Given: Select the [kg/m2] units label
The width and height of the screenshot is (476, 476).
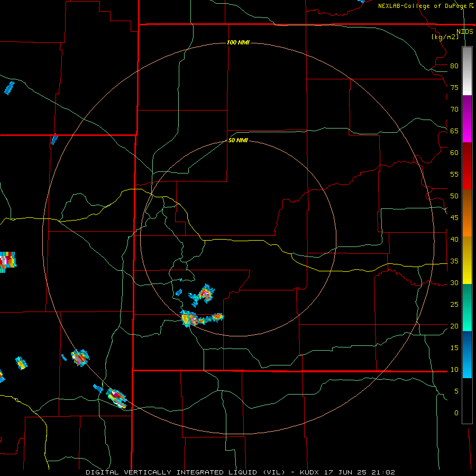Looking at the screenshot, I should [445, 37].
